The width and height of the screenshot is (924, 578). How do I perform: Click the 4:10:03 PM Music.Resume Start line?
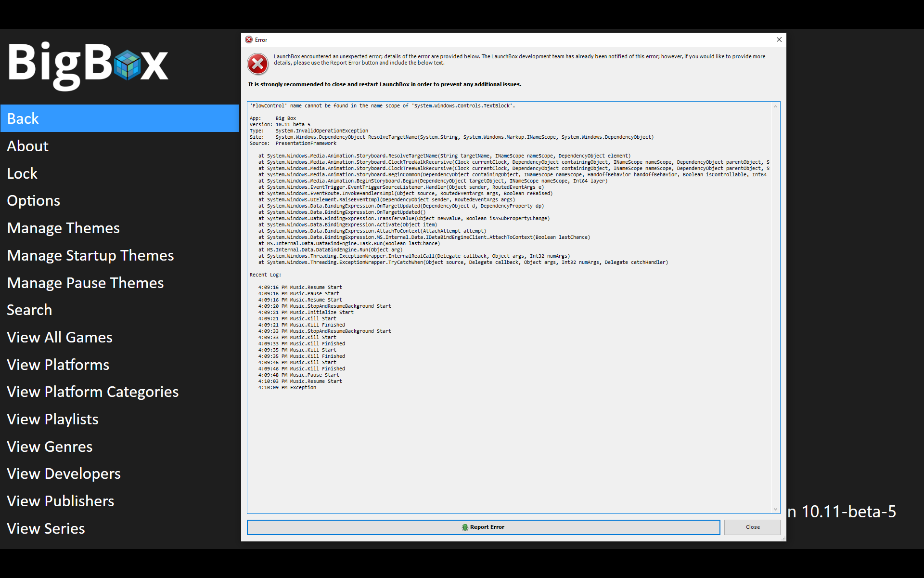click(300, 381)
